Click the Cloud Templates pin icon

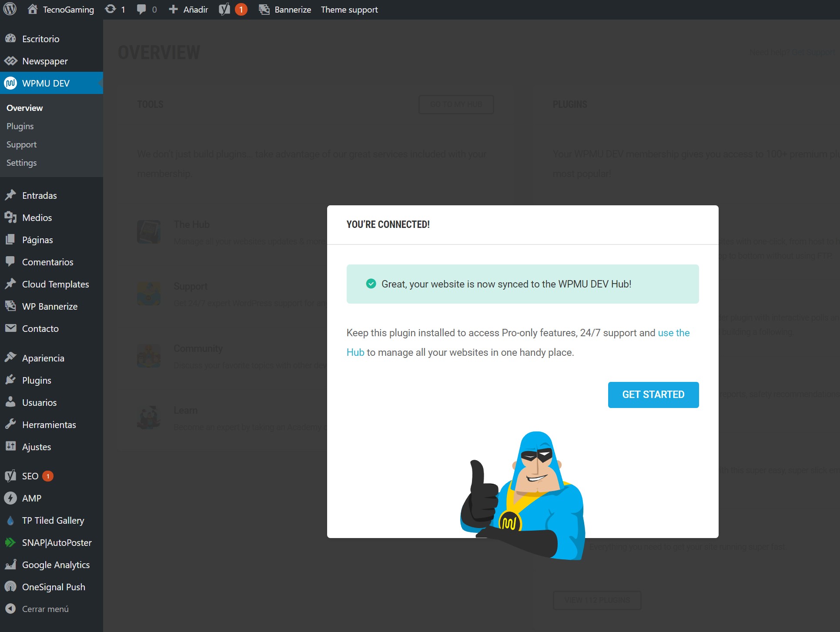tap(10, 284)
